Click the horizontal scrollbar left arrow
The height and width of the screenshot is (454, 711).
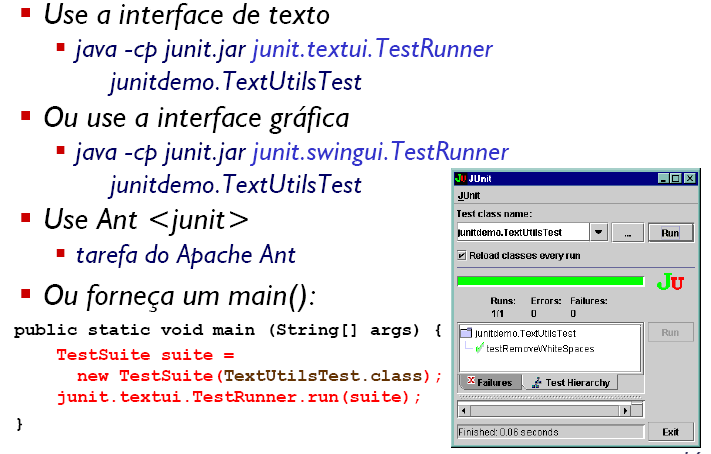pos(463,411)
